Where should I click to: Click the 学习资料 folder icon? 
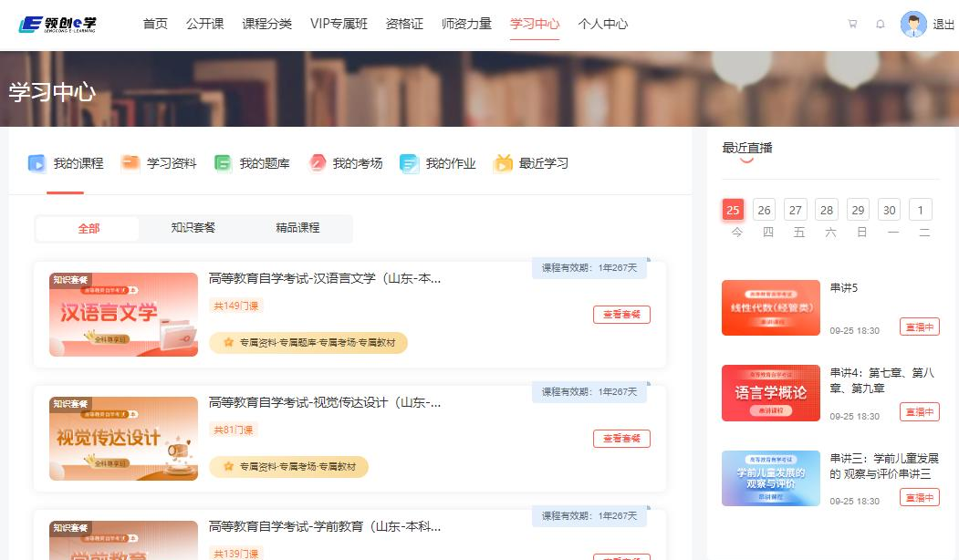[x=130, y=162]
